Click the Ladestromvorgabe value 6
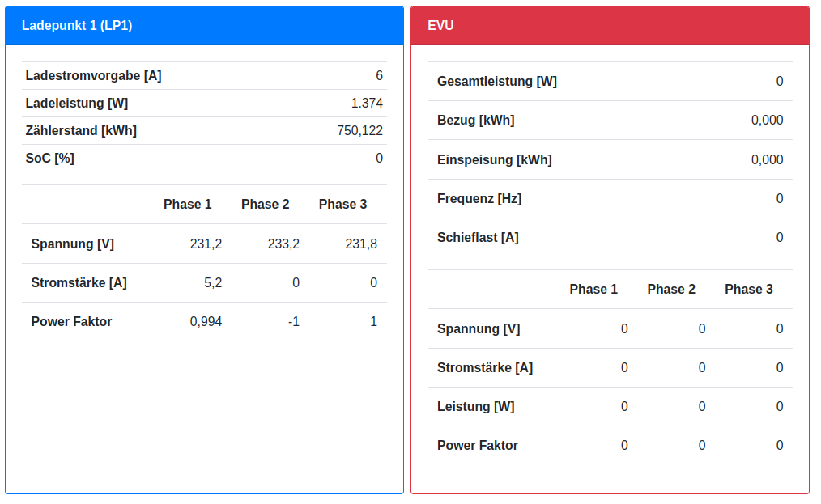This screenshot has width=821, height=504. tap(379, 76)
